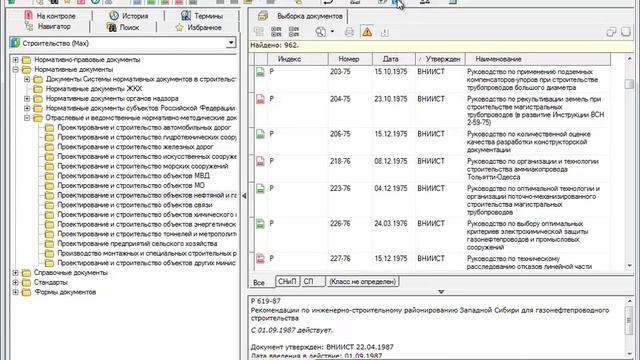Expand Нормативные документы органов надзора node
The height and width of the screenshot is (360, 640).
[27, 98]
